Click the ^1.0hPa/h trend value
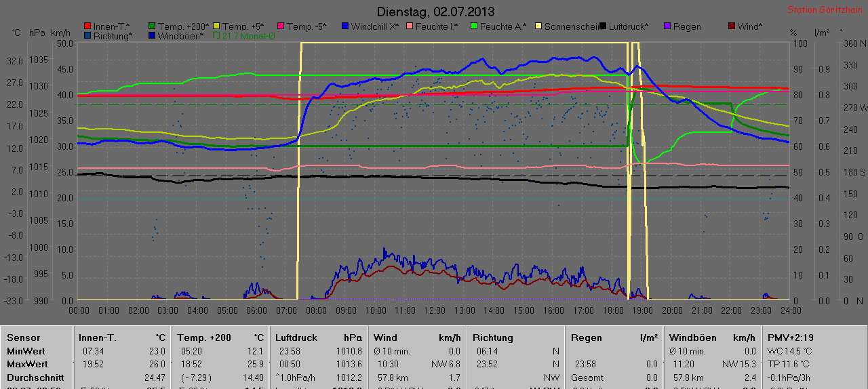Screen dimensions: 868x389 pyautogui.click(x=296, y=377)
